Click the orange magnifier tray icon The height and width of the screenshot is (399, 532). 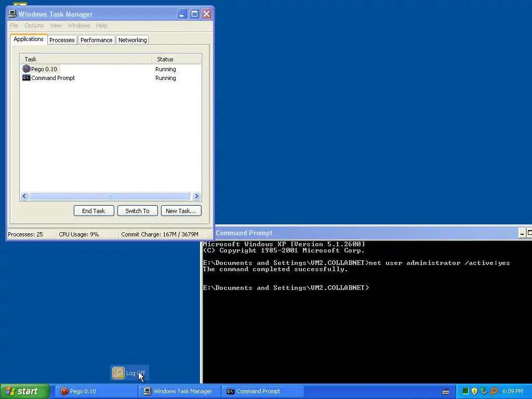(x=494, y=391)
